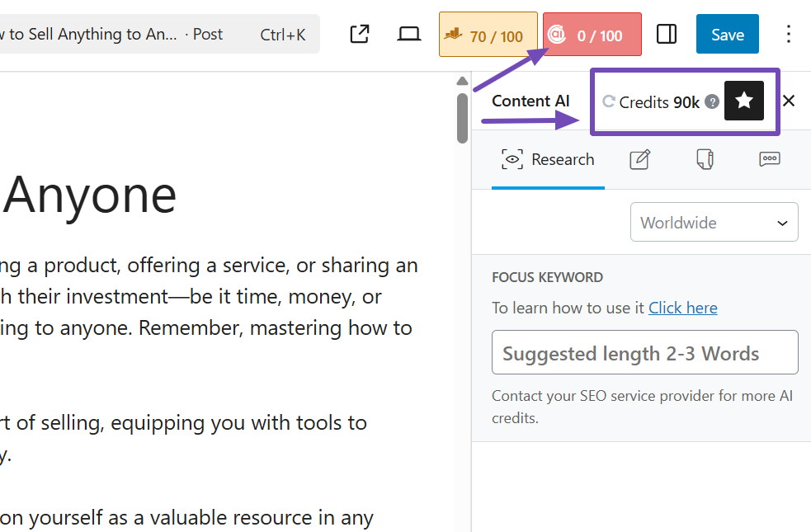Click the Save button
Viewport: 811px width, 532px height.
point(727,34)
